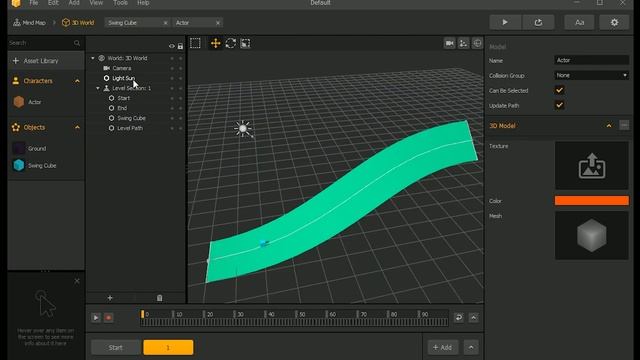Select the orange scene 1 button

coord(168,347)
